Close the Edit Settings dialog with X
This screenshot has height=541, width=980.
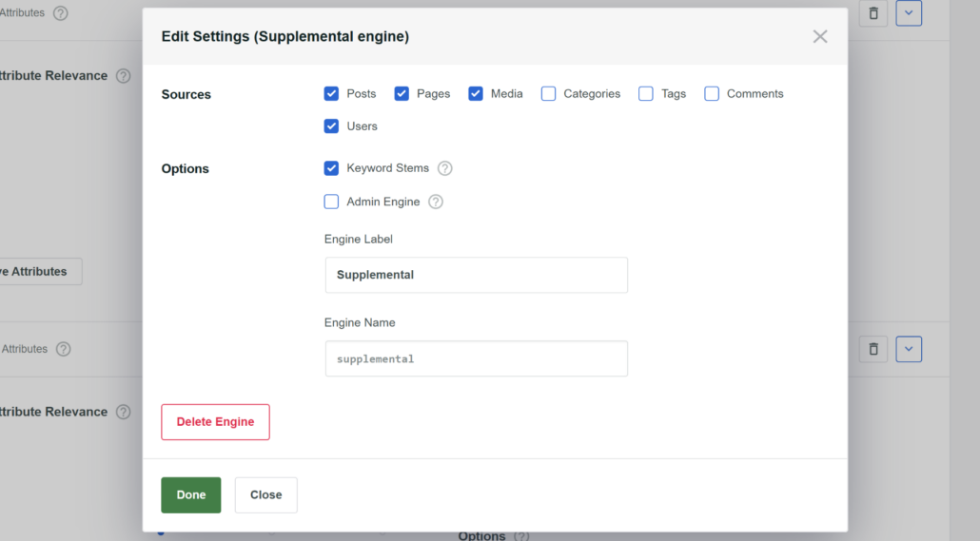[x=820, y=37]
